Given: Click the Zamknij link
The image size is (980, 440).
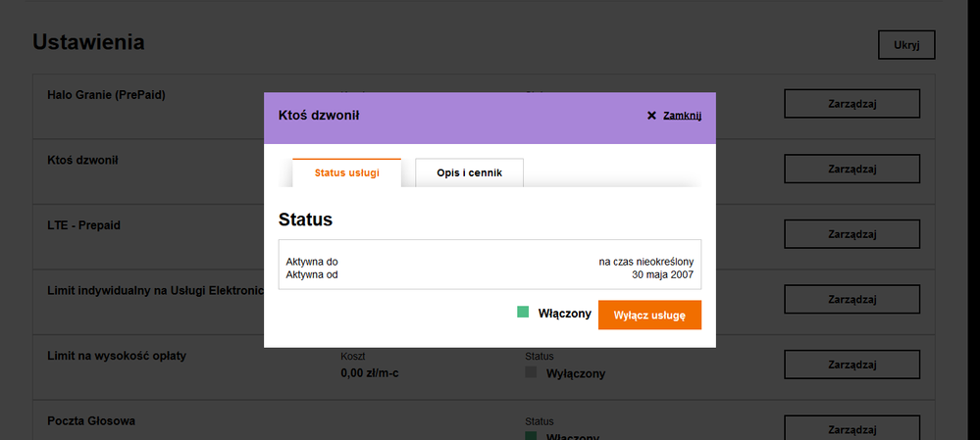Looking at the screenshot, I should coord(682,116).
